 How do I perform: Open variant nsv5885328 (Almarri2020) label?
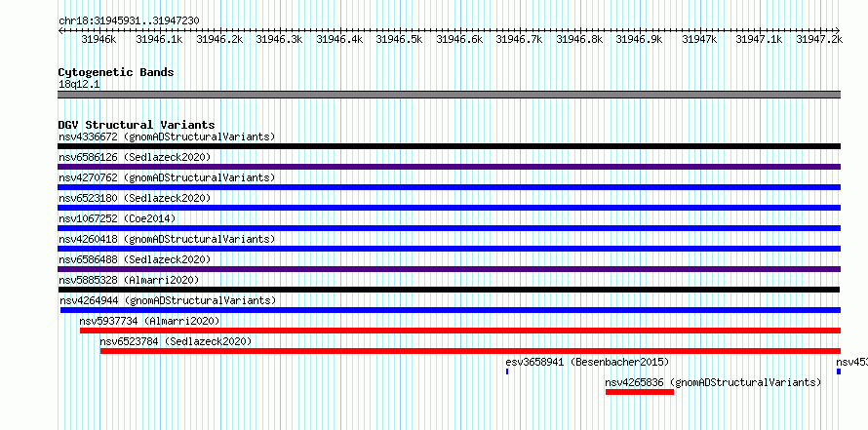point(129,280)
